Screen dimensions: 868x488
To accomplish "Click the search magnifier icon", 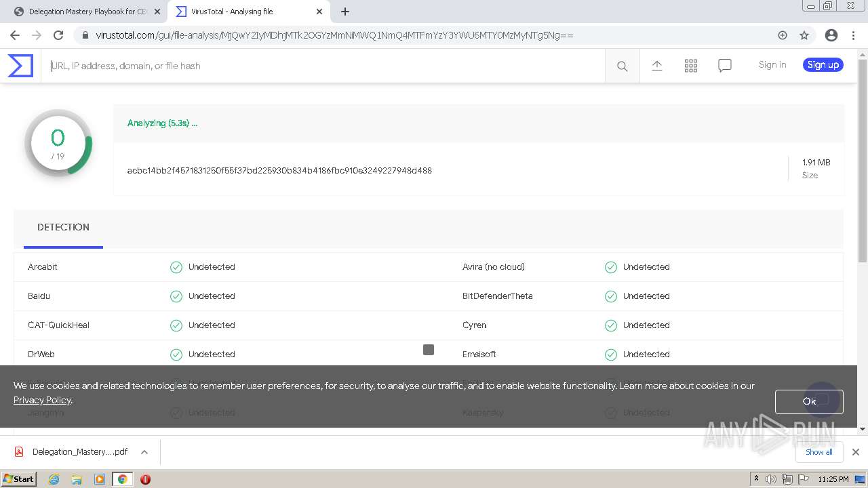I will (622, 66).
